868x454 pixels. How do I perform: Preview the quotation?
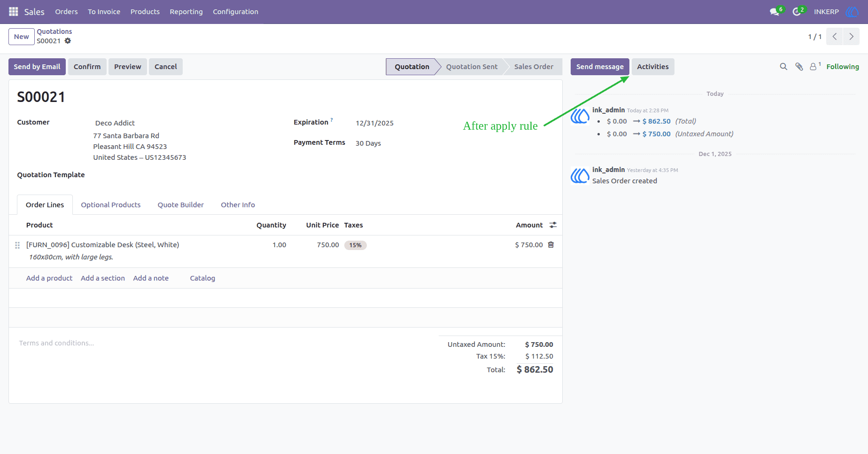coord(128,67)
